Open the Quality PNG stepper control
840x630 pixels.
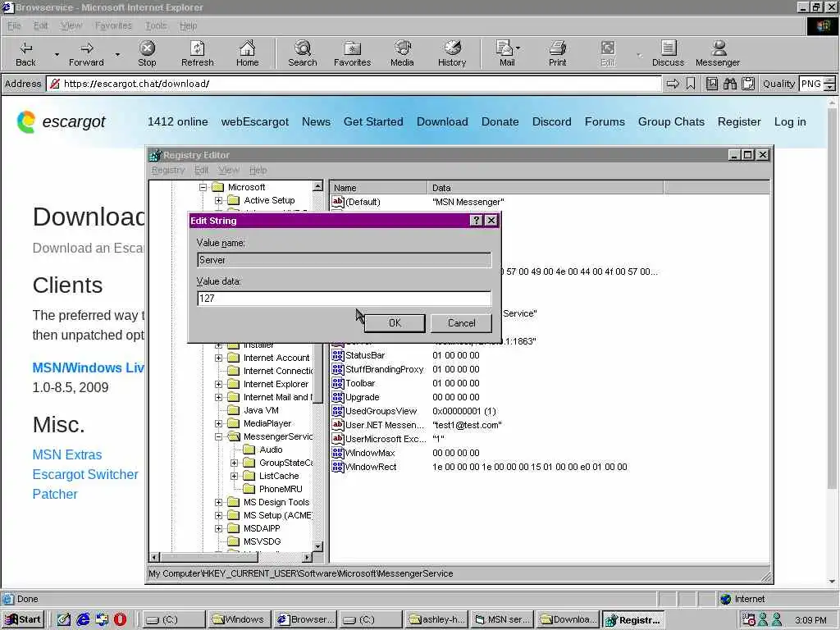point(829,84)
